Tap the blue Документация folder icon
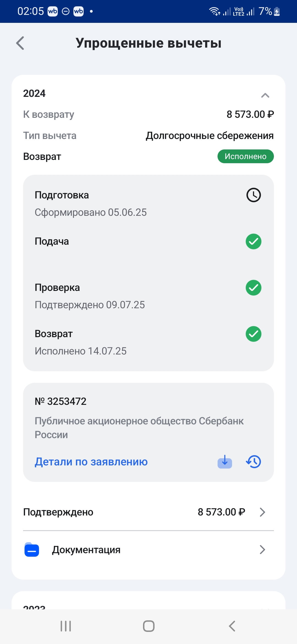Image resolution: width=297 pixels, height=644 pixels. point(32,550)
